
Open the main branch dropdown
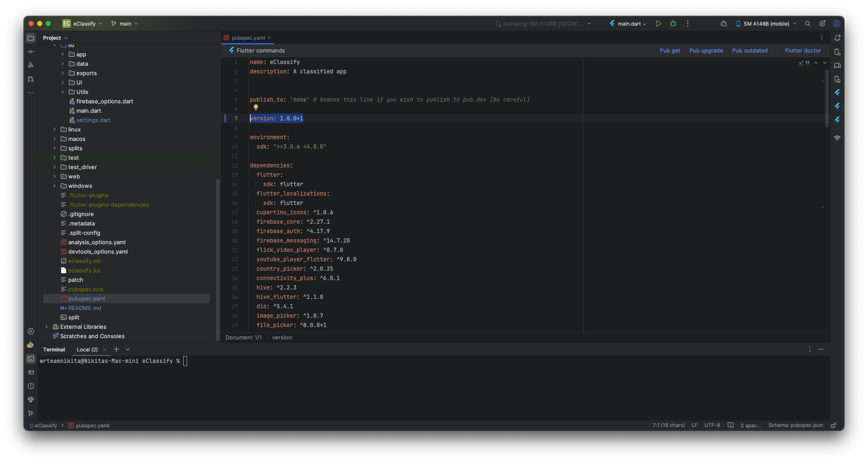[x=125, y=23]
